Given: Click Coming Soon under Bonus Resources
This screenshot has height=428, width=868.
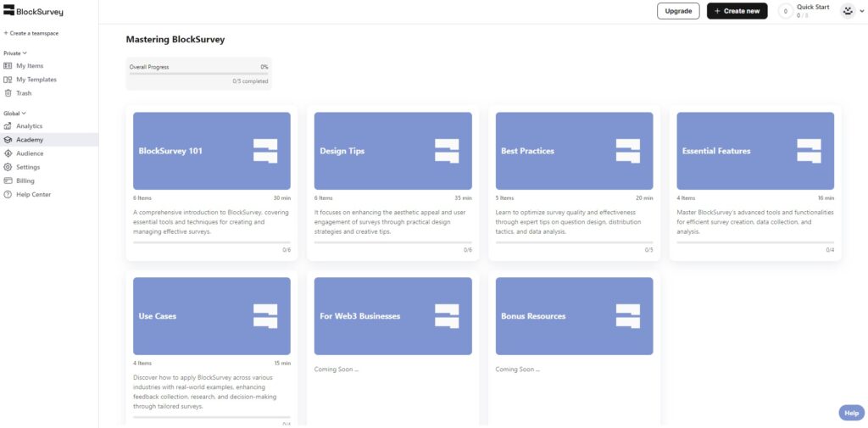Looking at the screenshot, I should click(518, 370).
